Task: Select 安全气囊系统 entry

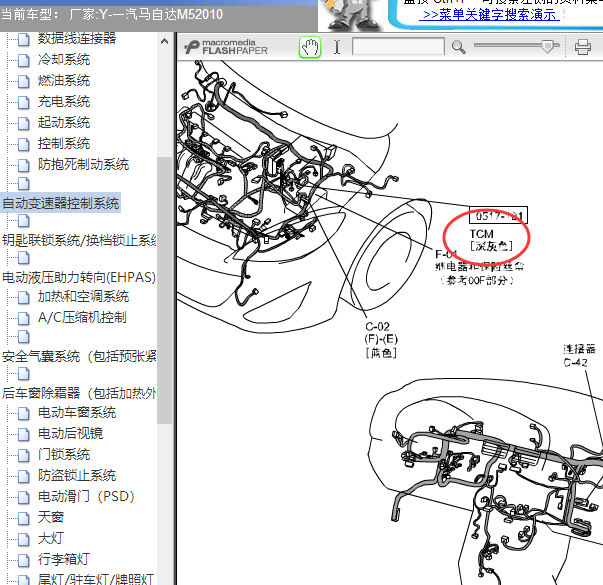Action: (79, 356)
